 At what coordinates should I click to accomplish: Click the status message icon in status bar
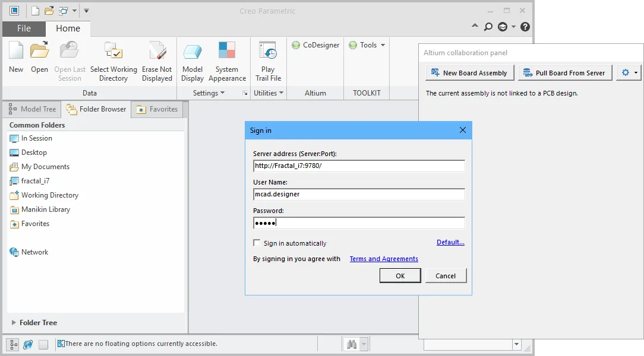[61, 344]
